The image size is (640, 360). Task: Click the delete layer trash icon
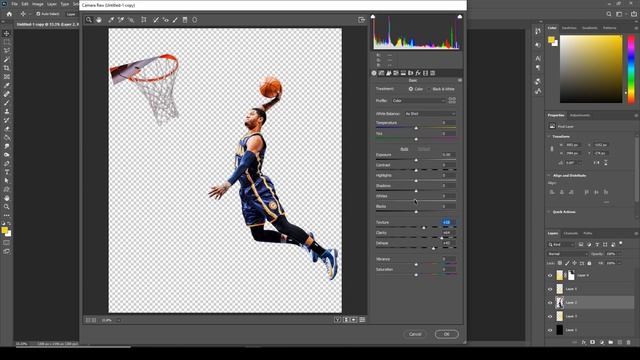(629, 342)
